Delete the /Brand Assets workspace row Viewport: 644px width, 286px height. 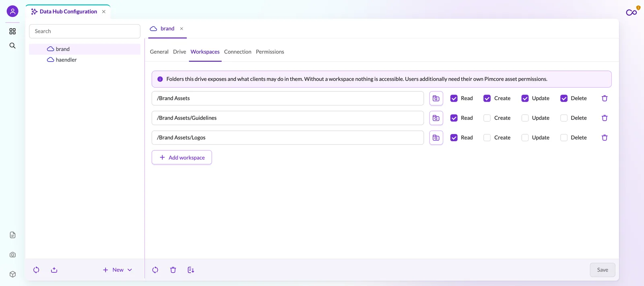click(605, 99)
